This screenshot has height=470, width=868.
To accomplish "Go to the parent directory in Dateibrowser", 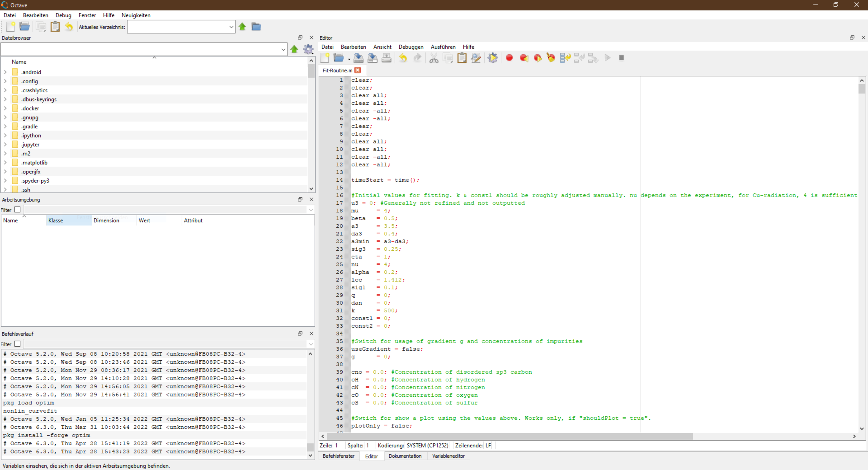I will pos(294,49).
